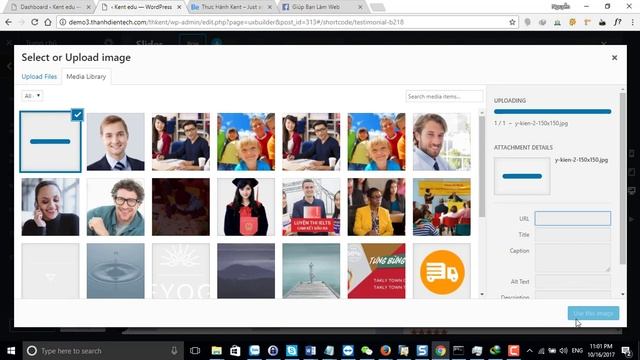
Task: Focus the URL field in attachment details
Action: pyautogui.click(x=573, y=218)
